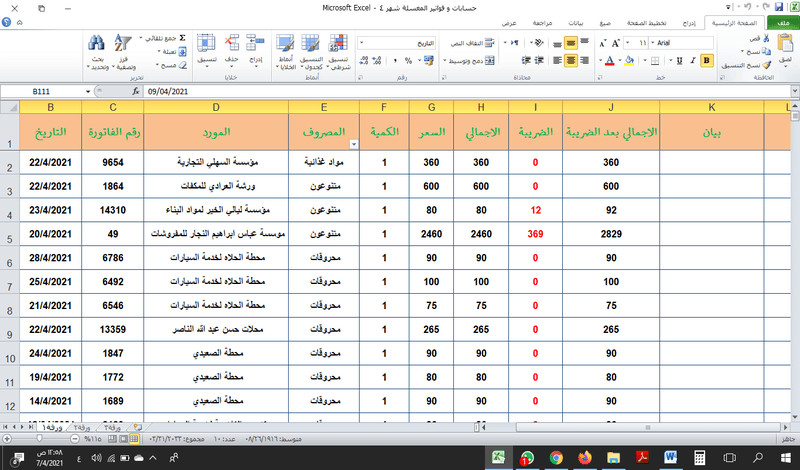Click the Fill (تعبئة) down icon
The image size is (800, 470).
(x=183, y=52)
